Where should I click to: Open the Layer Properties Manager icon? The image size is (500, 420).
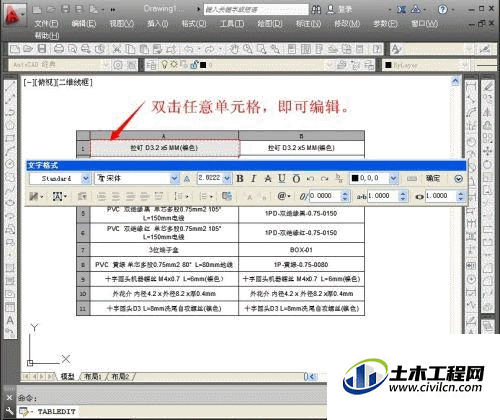pos(151,65)
